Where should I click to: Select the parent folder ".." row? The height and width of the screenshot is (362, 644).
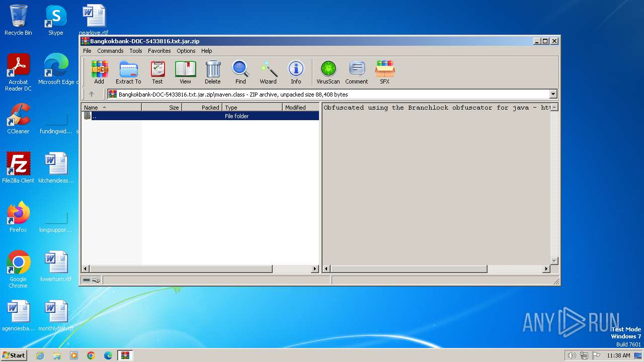point(200,116)
